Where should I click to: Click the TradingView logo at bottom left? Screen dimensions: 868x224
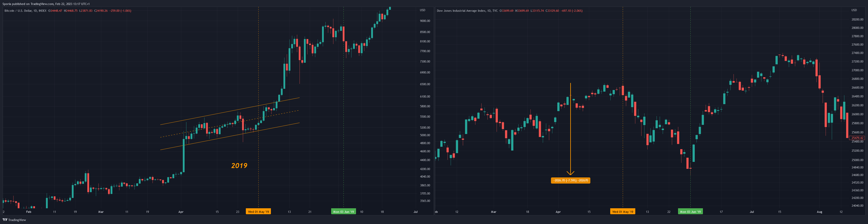click(x=14, y=220)
